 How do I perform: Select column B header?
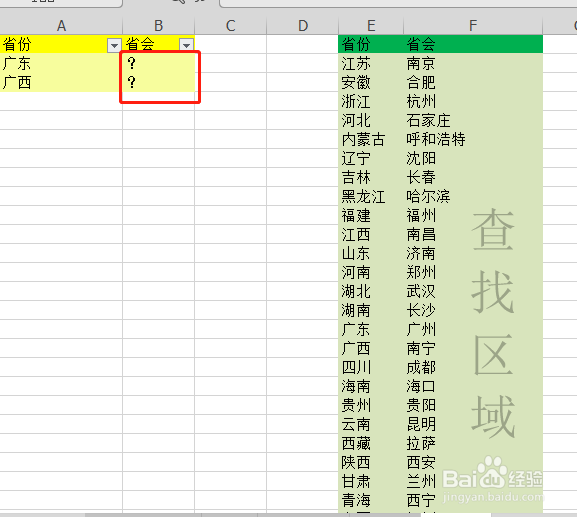pyautogui.click(x=159, y=26)
